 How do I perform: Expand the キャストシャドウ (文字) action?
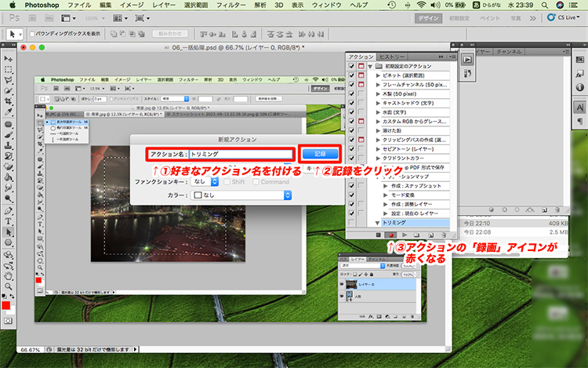point(378,103)
